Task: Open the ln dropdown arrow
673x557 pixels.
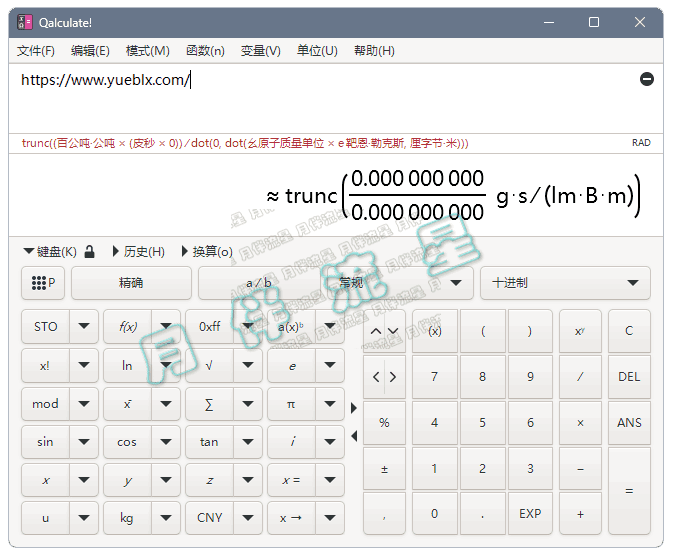Action: (x=166, y=366)
